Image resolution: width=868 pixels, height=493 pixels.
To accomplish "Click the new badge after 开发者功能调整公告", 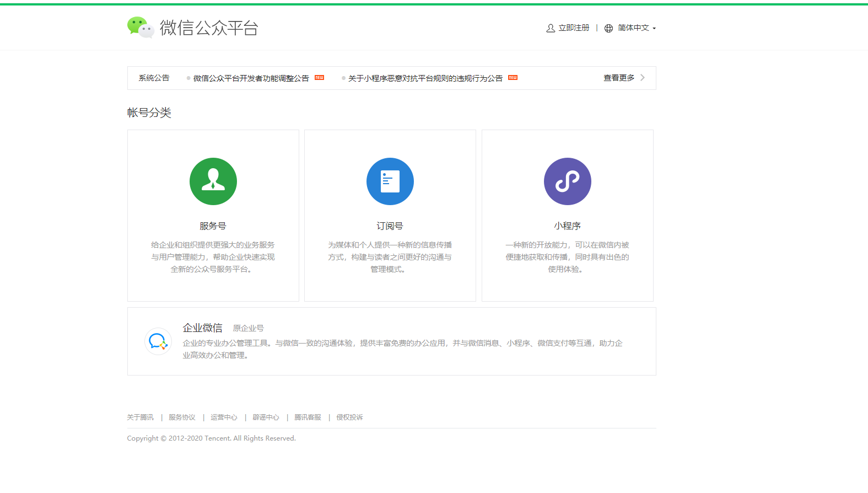I will (319, 78).
